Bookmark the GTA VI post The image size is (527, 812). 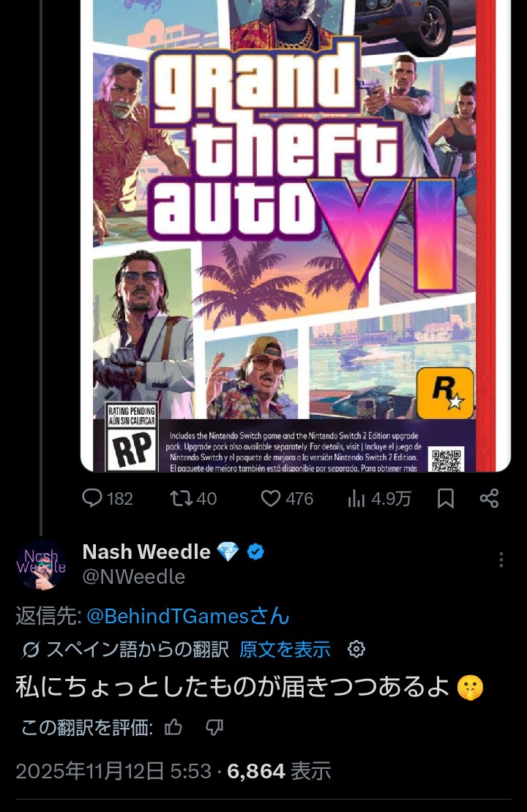(x=445, y=498)
